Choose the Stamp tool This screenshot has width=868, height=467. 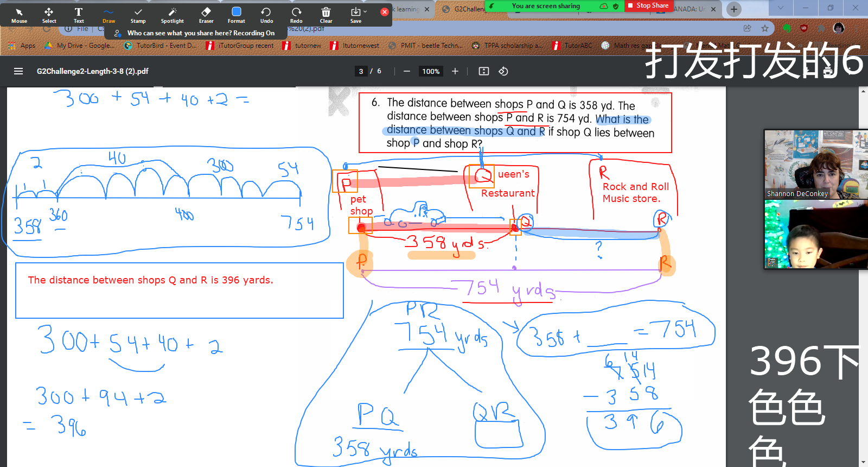138,15
